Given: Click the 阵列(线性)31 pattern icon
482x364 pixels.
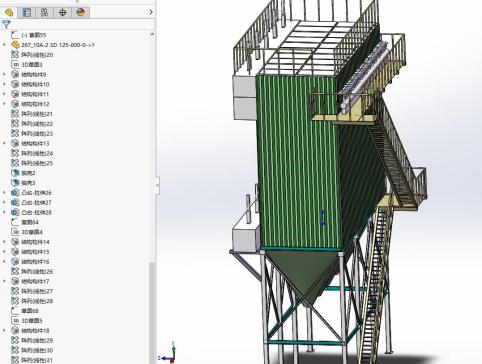Looking at the screenshot, I should pos(15,360).
